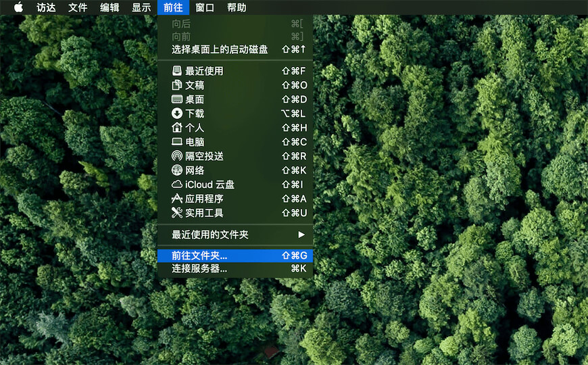Close the highlighted 前往 menu

point(173,7)
